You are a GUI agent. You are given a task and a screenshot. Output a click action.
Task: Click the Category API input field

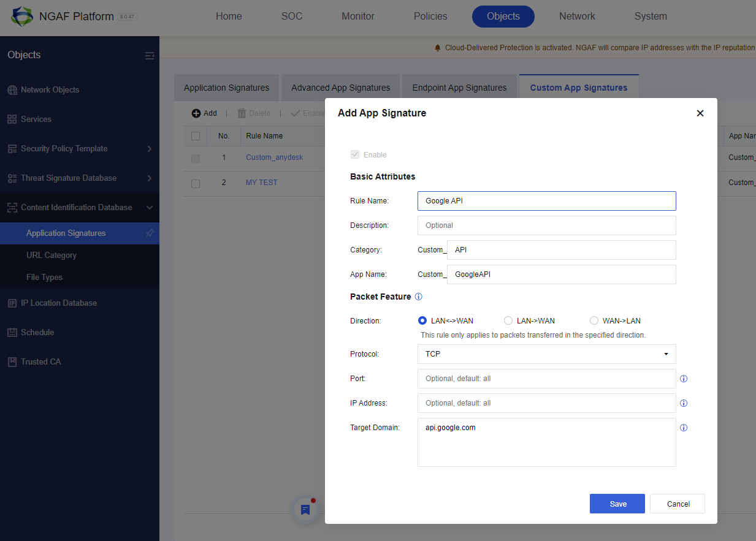click(x=562, y=250)
